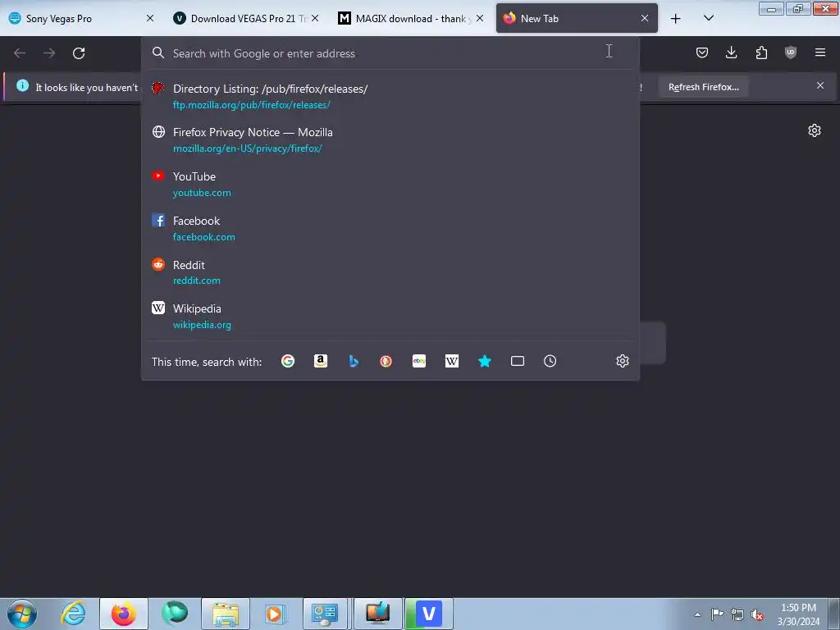
Task: Search this time with Amazon icon
Action: (x=321, y=361)
